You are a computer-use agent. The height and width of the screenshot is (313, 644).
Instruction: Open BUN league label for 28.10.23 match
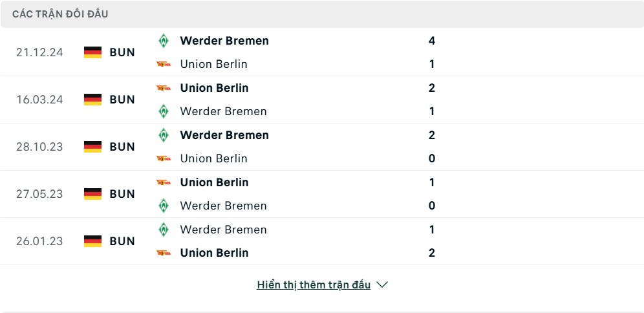pos(122,147)
